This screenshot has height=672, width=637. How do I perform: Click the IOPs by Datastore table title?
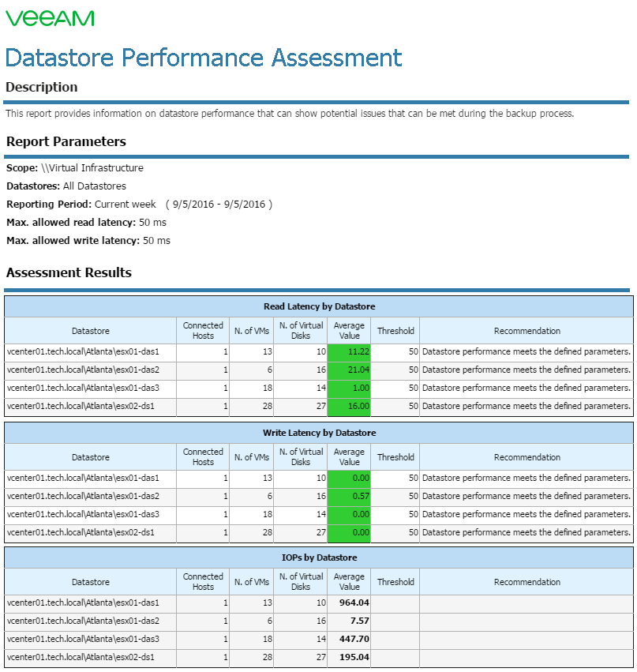coord(319,557)
